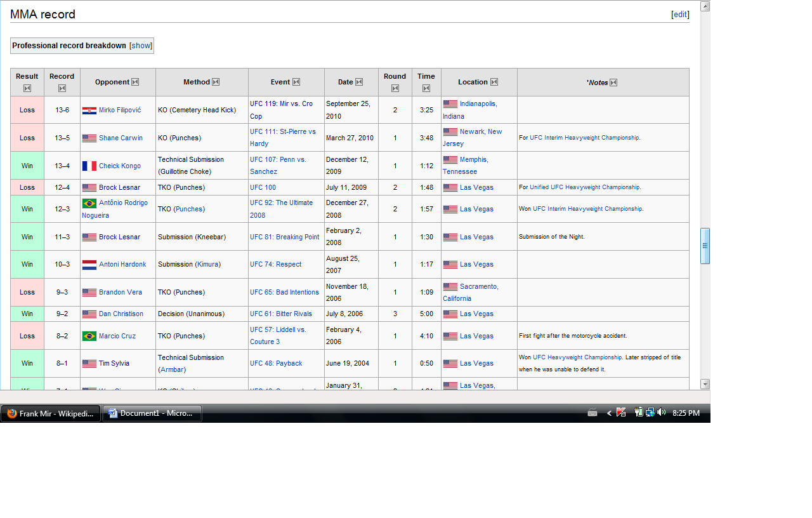Click the keyboard icon in system tray

pos(593,413)
